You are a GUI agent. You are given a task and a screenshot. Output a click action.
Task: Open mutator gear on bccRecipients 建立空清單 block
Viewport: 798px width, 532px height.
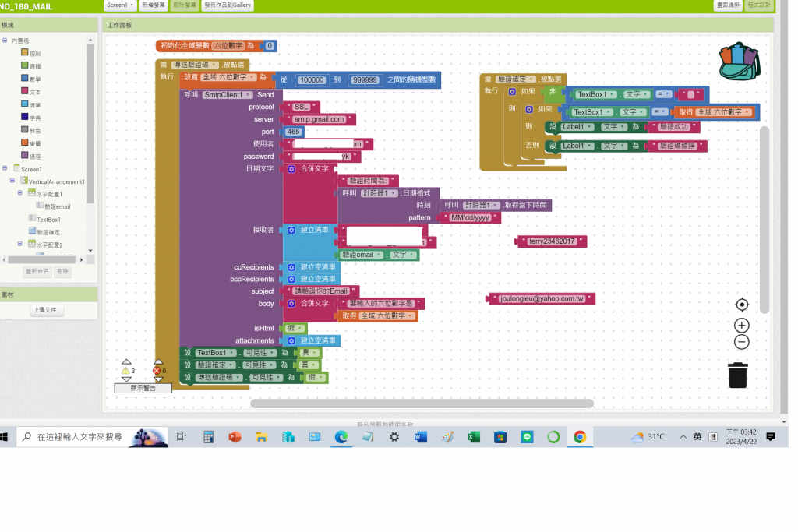click(291, 279)
